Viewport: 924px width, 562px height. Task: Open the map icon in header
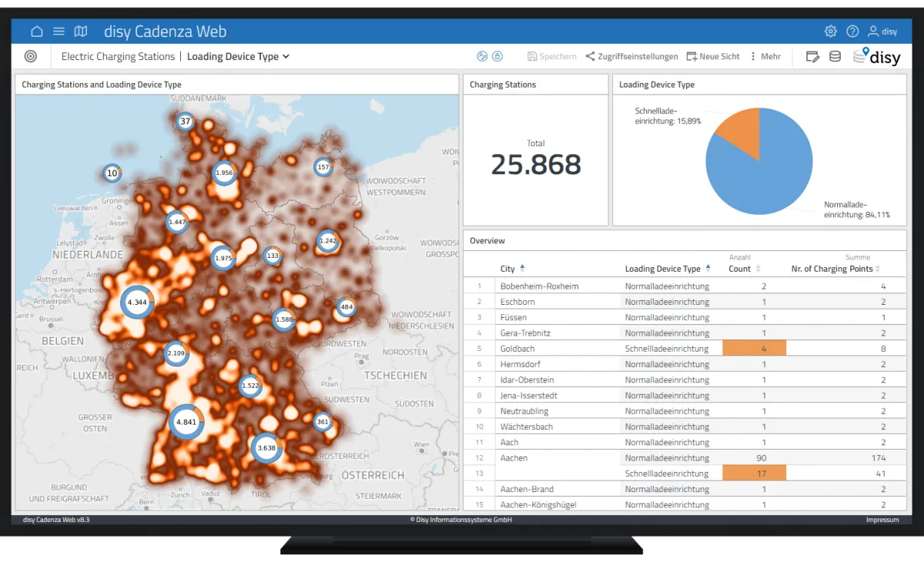81,32
